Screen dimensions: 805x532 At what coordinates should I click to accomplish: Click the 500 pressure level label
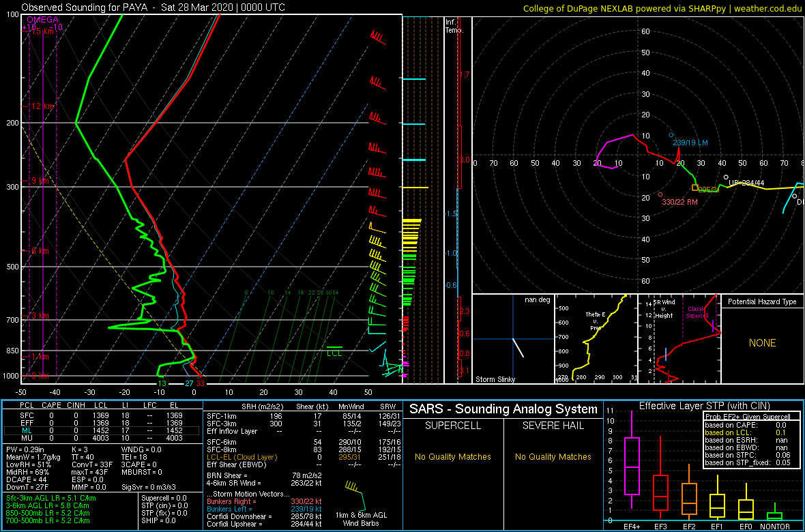coord(12,267)
